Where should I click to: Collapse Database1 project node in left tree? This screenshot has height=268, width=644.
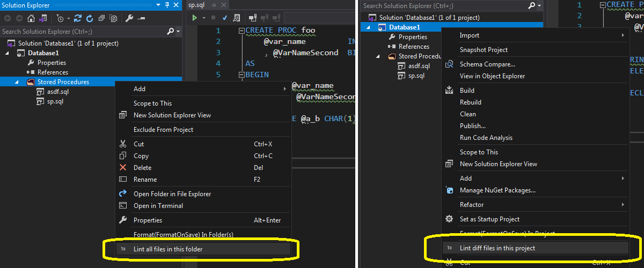[8, 53]
